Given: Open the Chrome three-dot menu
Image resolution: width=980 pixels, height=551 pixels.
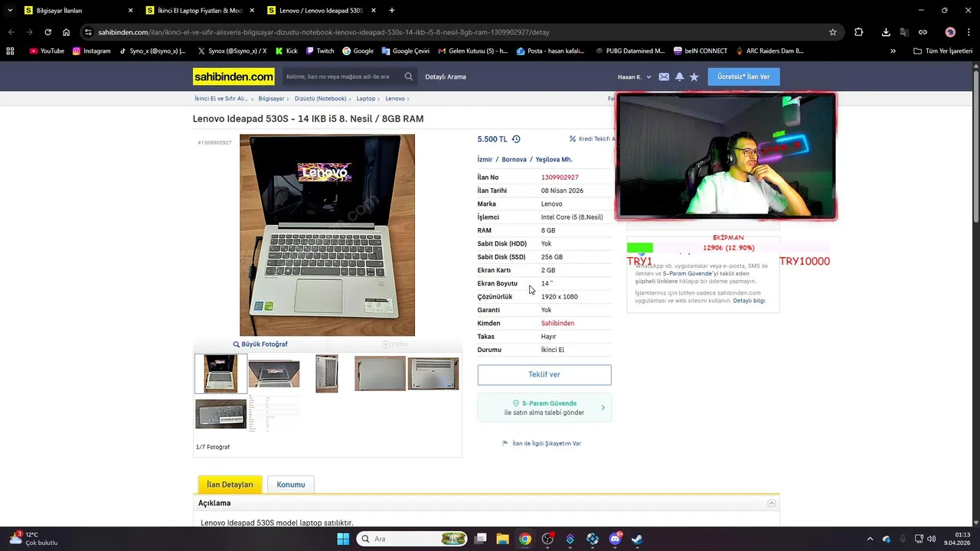Looking at the screenshot, I should click(968, 32).
